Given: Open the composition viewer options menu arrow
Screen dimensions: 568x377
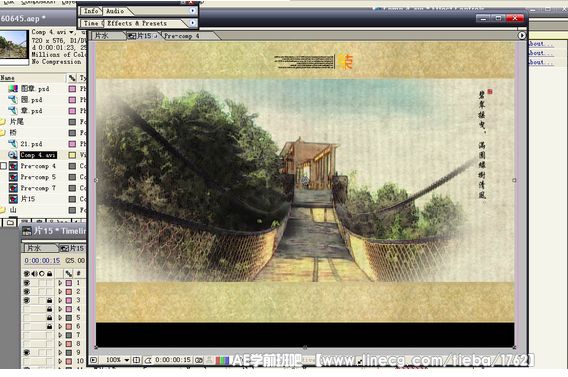Looking at the screenshot, I should click(522, 35).
